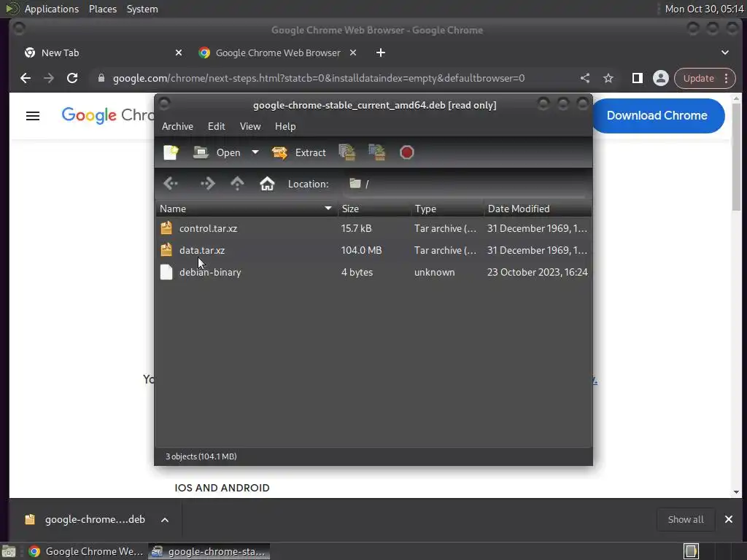Image resolution: width=747 pixels, height=560 pixels.
Task: Sort files by Type column header
Action: [447, 209]
